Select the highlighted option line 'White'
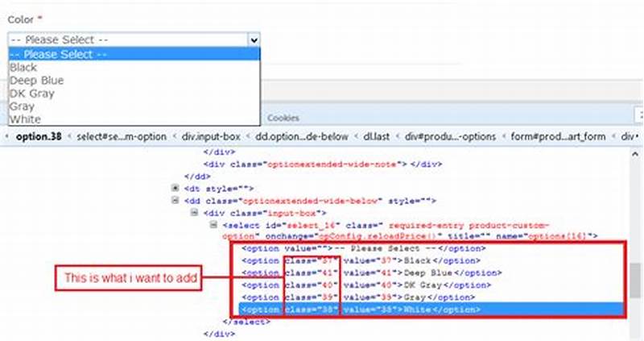The image size is (644, 341). (431, 310)
